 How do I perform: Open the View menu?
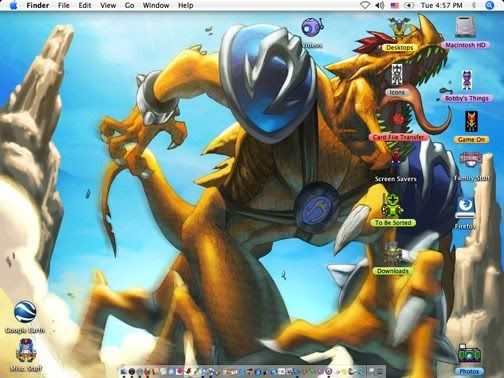point(108,5)
